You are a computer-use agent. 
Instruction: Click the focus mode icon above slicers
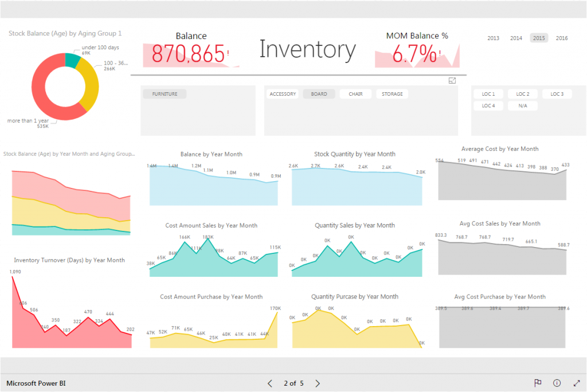pyautogui.click(x=452, y=81)
